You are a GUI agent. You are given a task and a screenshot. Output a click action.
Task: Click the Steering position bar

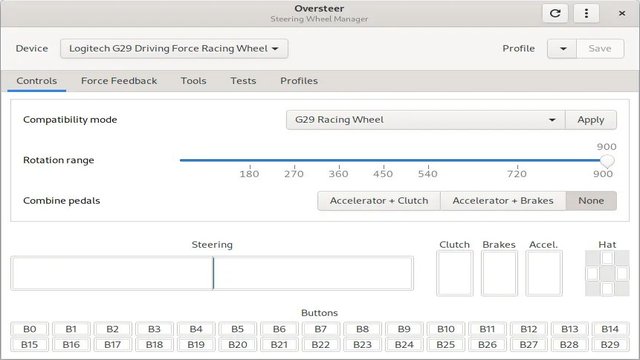[212, 273]
